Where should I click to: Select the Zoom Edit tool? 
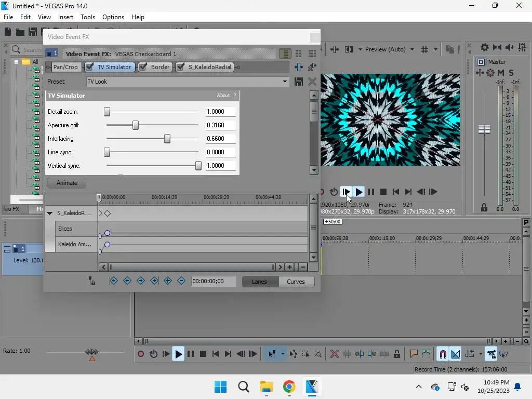tap(318, 354)
